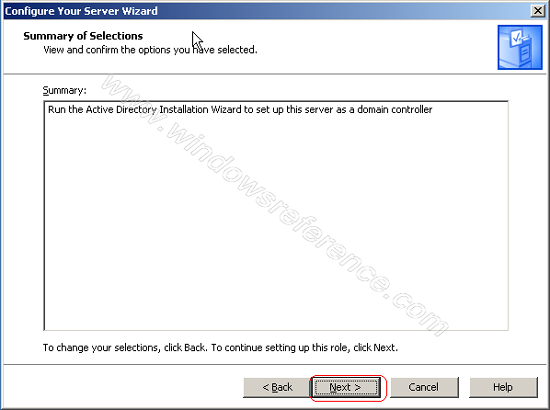Click the separator line above the wizard buttons
Image resolution: width=550 pixels, height=410 pixels.
coord(275,364)
